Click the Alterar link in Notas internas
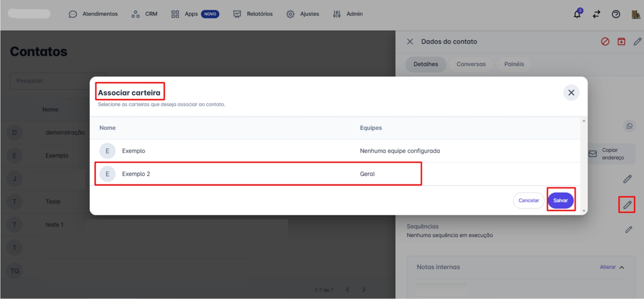Screen dimensions: 644x299 tap(607, 267)
